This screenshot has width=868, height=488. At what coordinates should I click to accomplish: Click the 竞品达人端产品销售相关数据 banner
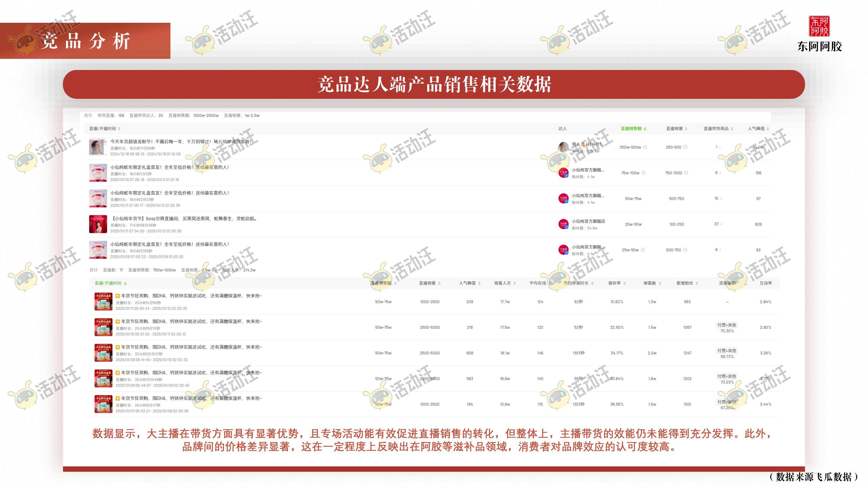(x=434, y=84)
